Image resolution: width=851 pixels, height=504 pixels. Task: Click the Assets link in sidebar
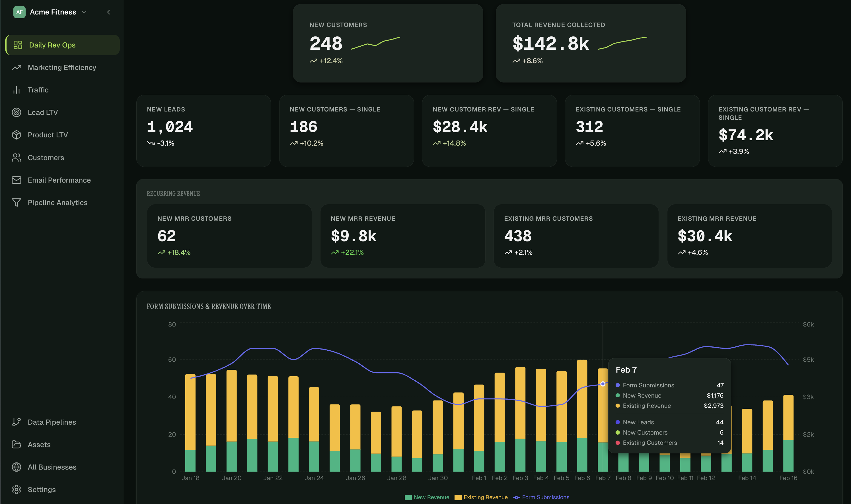[39, 444]
